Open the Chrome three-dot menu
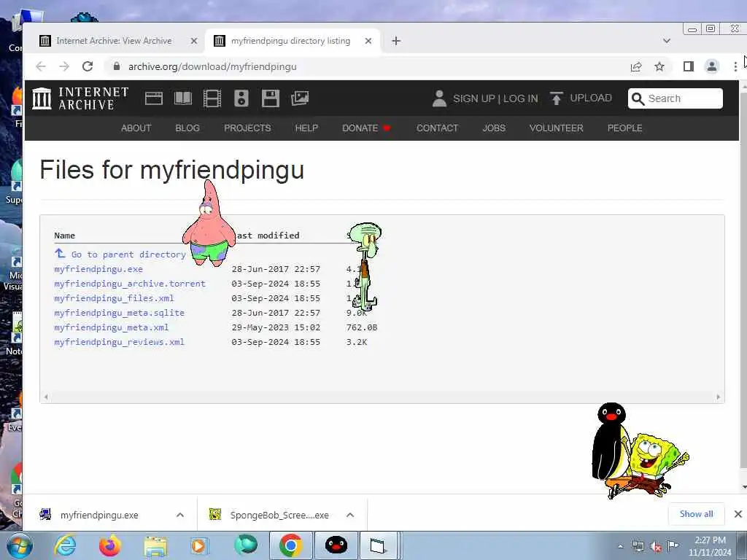Image resolution: width=747 pixels, height=560 pixels. point(735,66)
